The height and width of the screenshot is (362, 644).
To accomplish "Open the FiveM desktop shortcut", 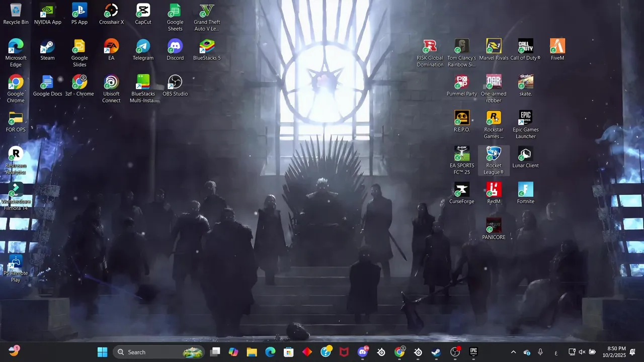I will tap(557, 50).
